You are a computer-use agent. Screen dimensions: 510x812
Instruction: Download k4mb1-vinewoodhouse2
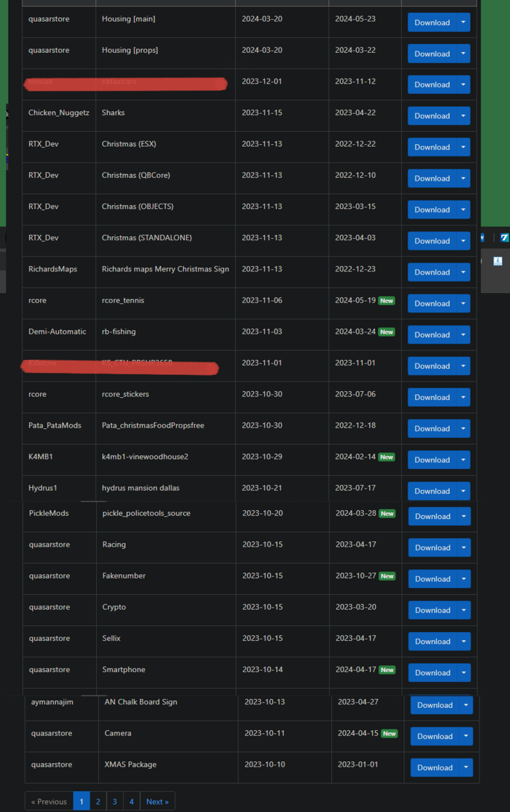pos(432,459)
